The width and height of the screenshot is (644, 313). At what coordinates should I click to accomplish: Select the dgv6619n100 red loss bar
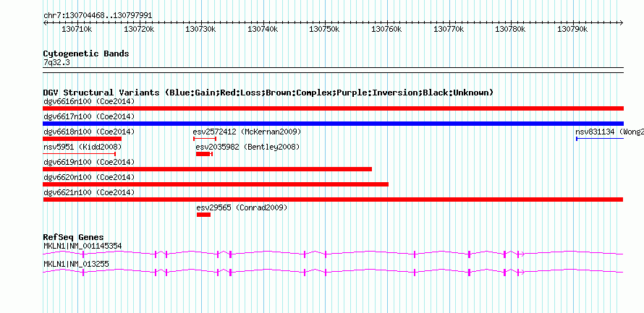click(208, 169)
